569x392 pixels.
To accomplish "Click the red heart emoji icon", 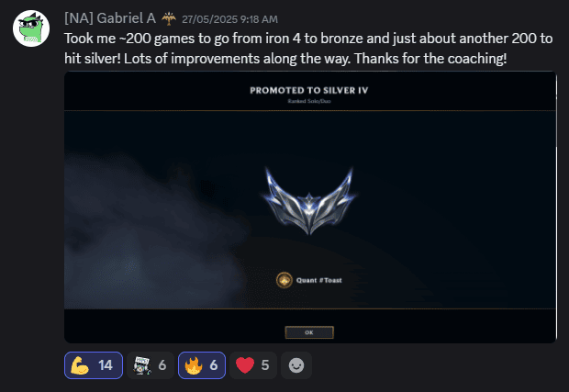I will click(x=245, y=365).
